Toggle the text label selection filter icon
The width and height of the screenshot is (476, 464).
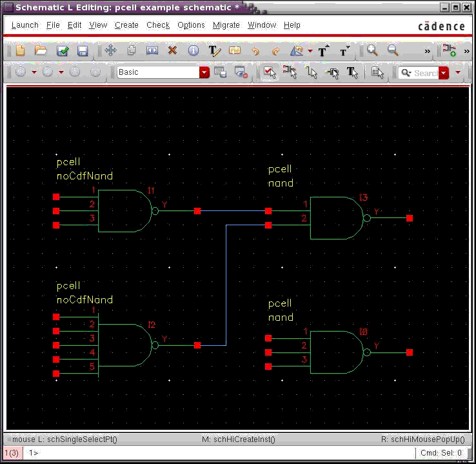click(x=353, y=73)
